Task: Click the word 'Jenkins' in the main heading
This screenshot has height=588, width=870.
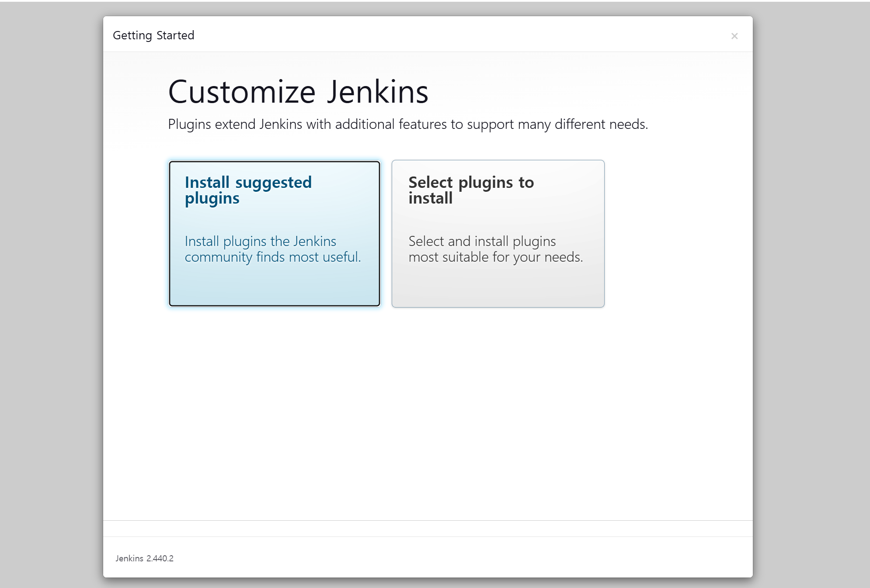Action: click(377, 92)
